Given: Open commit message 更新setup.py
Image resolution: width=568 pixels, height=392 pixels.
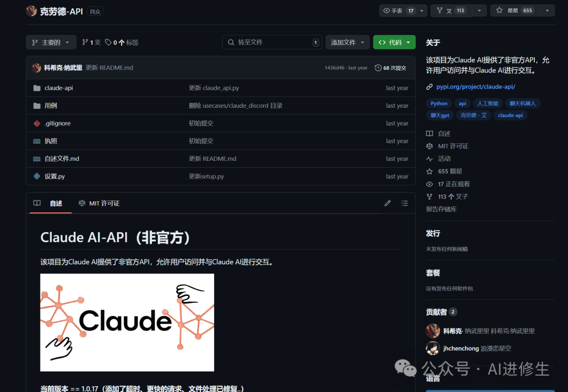Looking at the screenshot, I should [206, 176].
